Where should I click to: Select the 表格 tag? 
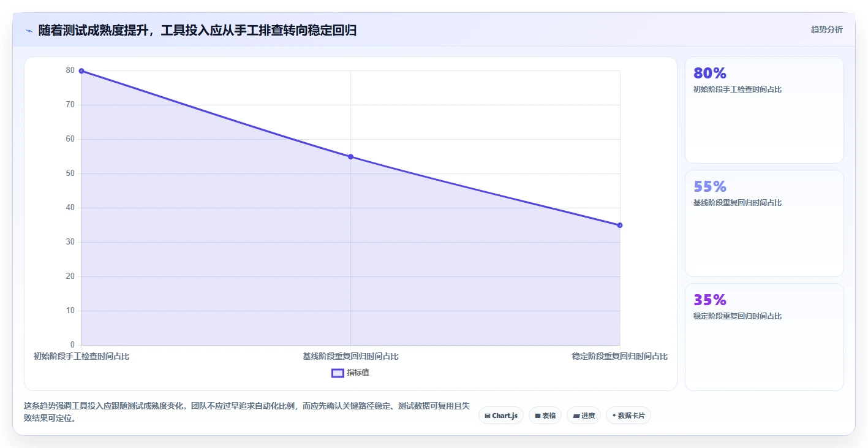[545, 416]
